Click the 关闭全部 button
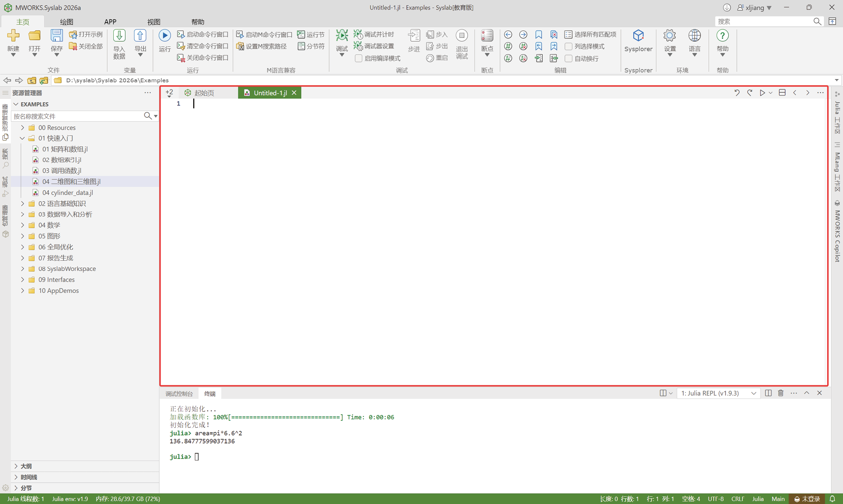Image resolution: width=843 pixels, height=504 pixels. pos(86,46)
